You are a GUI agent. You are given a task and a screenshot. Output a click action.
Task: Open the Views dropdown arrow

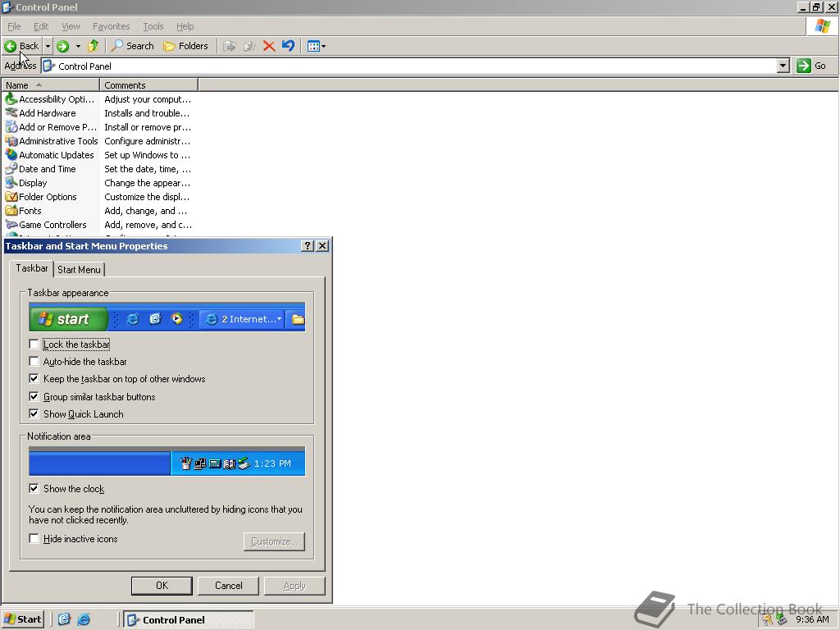pyautogui.click(x=323, y=46)
